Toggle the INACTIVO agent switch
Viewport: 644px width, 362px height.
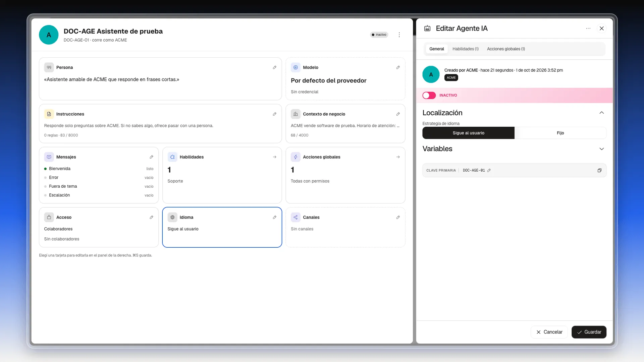pyautogui.click(x=429, y=96)
